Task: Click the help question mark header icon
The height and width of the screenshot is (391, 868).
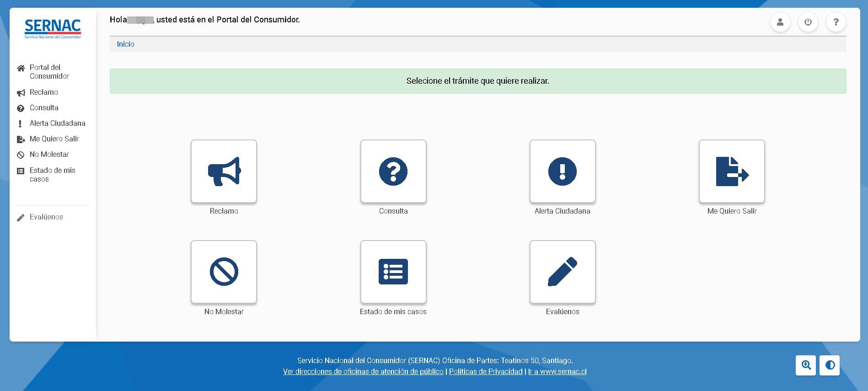Action: point(836,22)
